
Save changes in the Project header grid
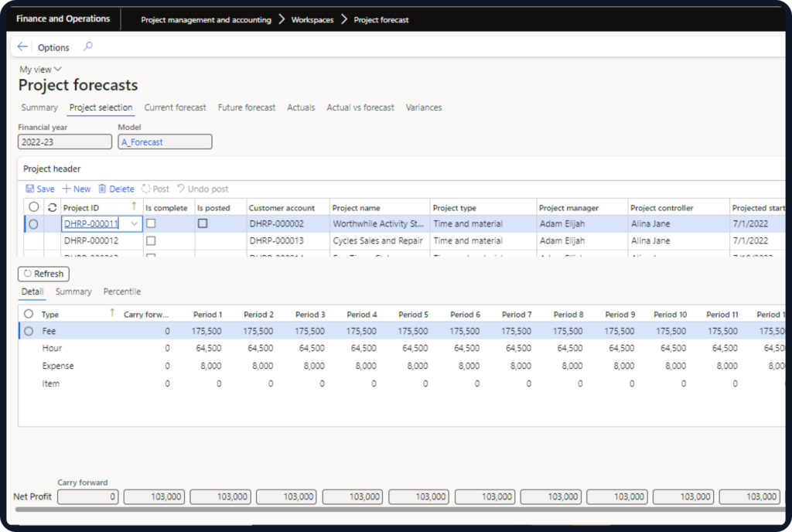pyautogui.click(x=39, y=188)
